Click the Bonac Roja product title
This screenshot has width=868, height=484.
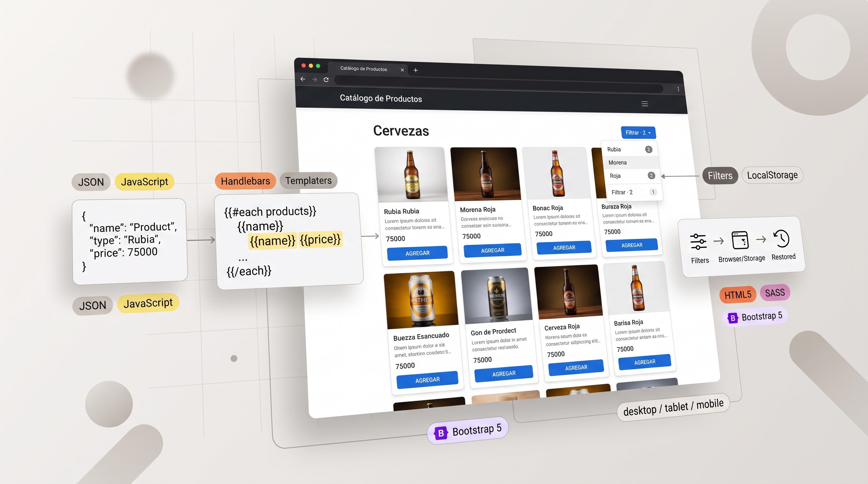coord(548,208)
